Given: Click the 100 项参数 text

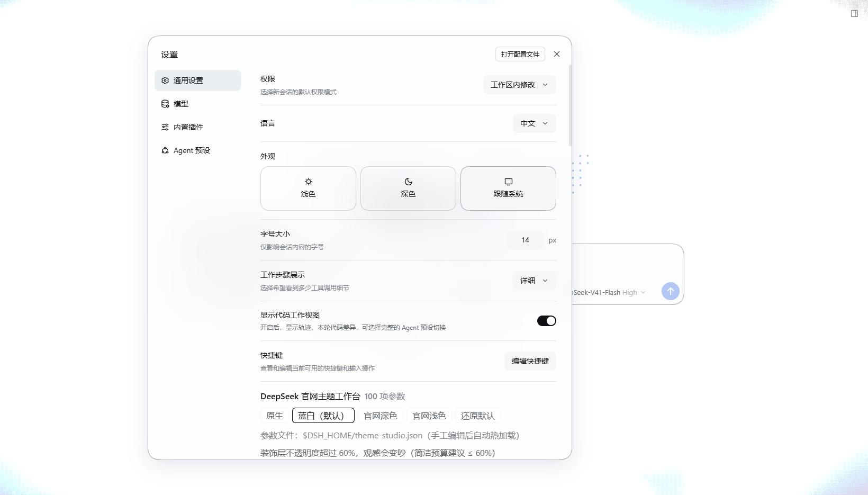Looking at the screenshot, I should point(385,397).
